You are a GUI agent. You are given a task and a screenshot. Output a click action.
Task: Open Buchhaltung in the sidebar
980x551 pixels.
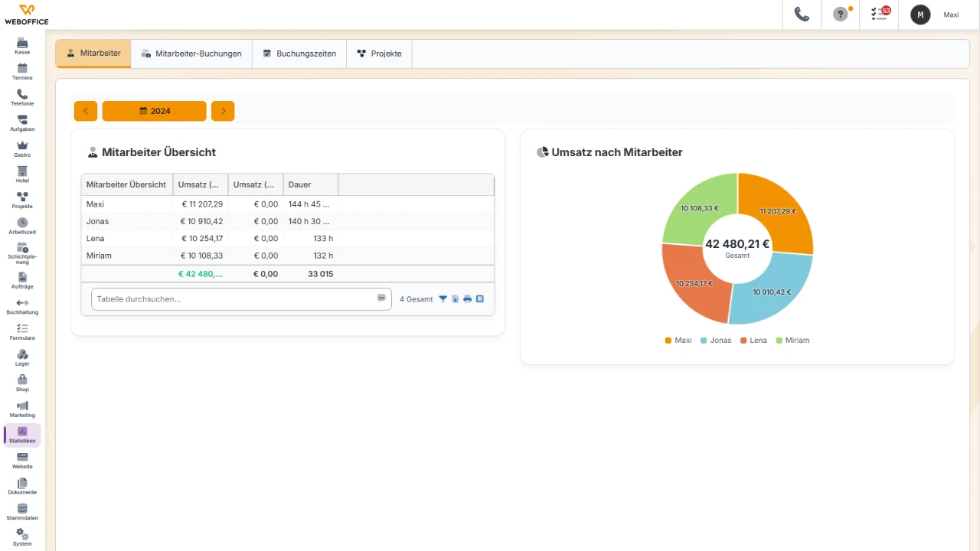[x=22, y=306]
